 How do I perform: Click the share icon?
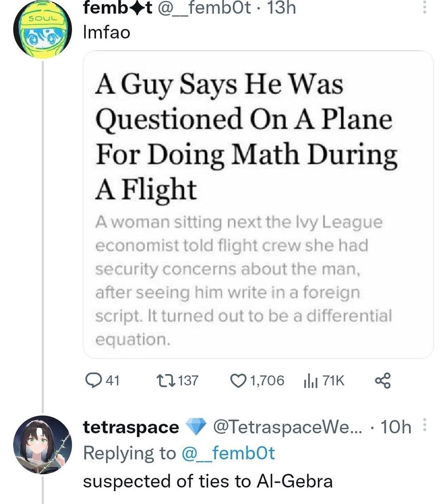click(x=383, y=380)
